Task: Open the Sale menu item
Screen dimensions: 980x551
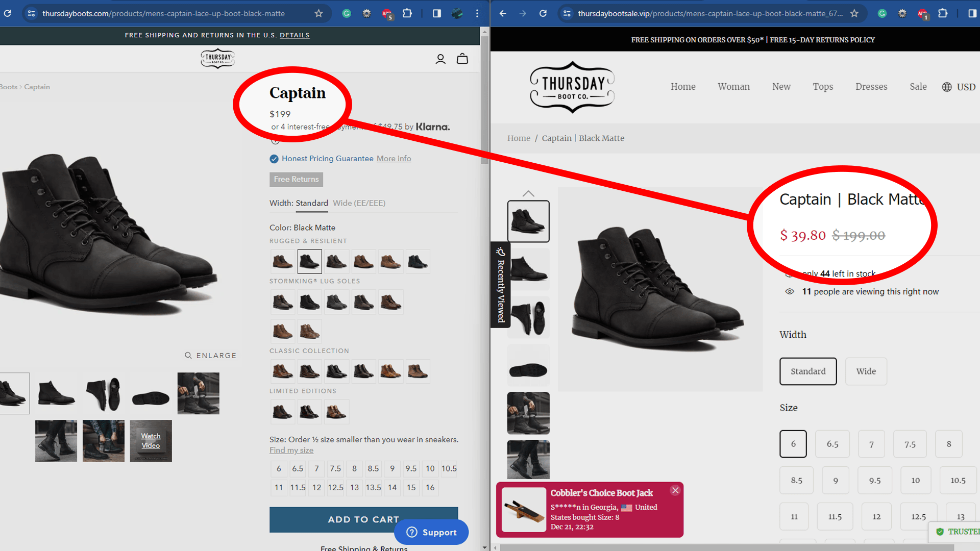Action: tap(918, 87)
